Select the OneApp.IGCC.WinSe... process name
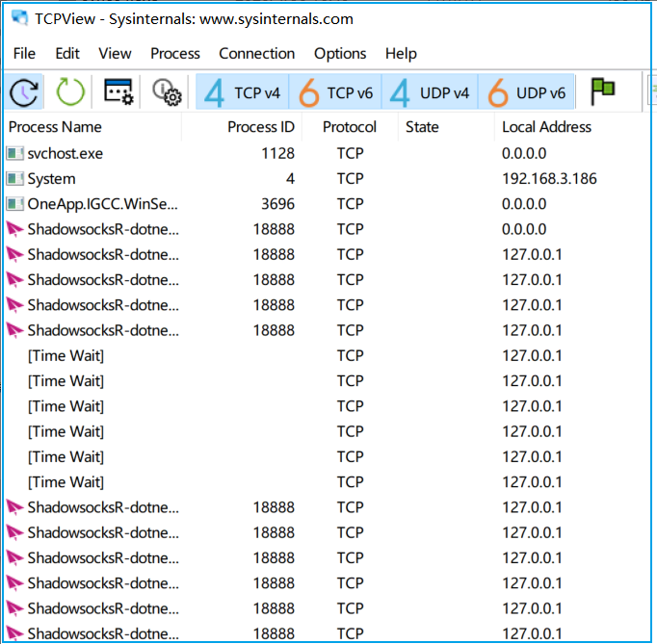This screenshot has width=657, height=644. pyautogui.click(x=103, y=204)
